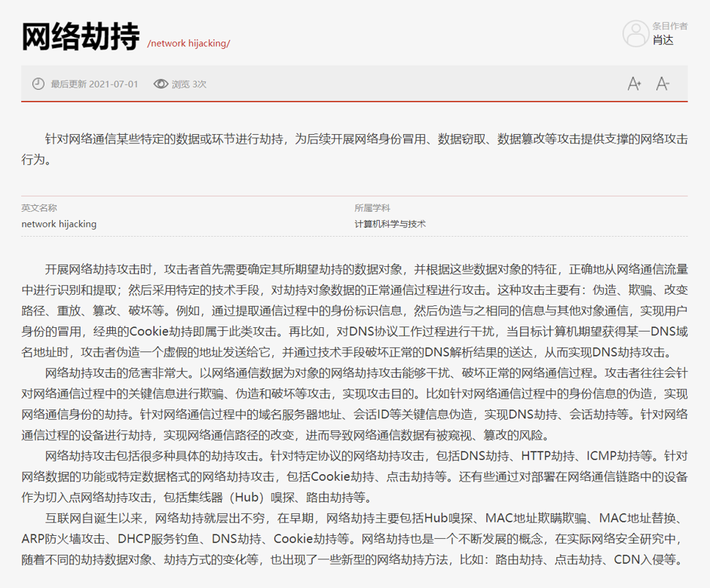
Task: Click the paragraph starting 网络劫持攻击的危害非常大
Action: [354, 404]
